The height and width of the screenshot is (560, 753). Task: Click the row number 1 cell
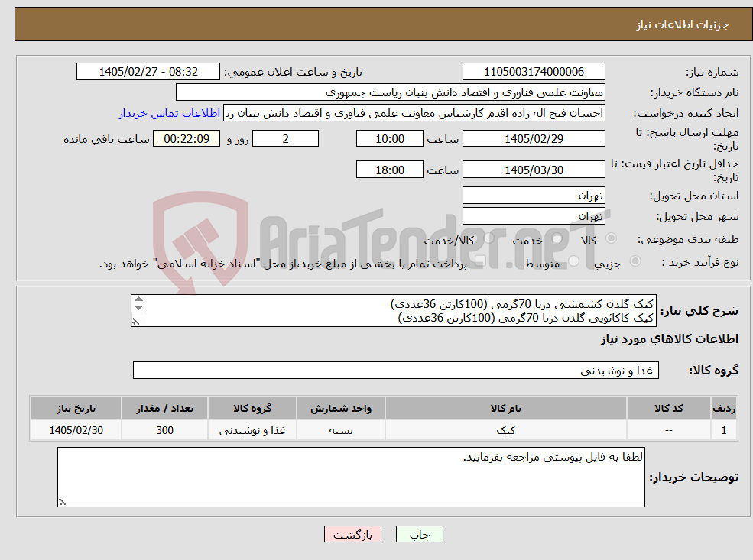(x=724, y=430)
